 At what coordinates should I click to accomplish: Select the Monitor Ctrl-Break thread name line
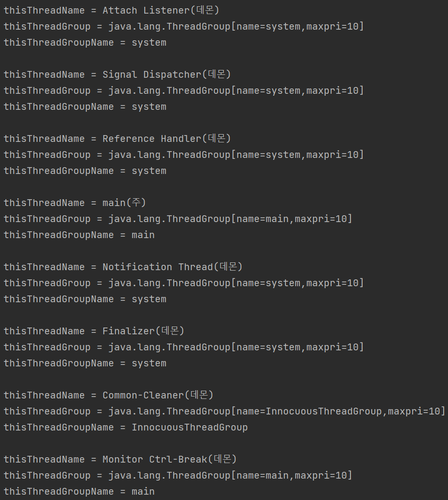click(x=120, y=459)
